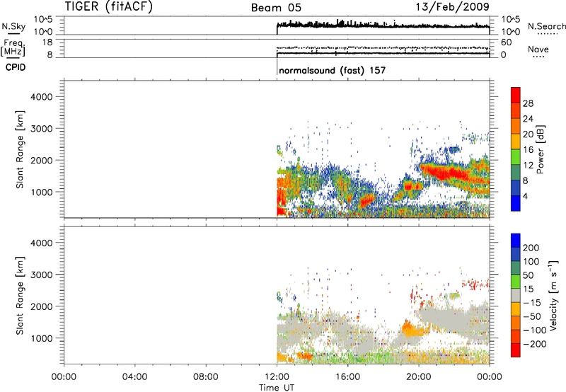566x392 pixels.
Task: Pick the light green 12–16 dB power segment
Action: tap(516, 157)
